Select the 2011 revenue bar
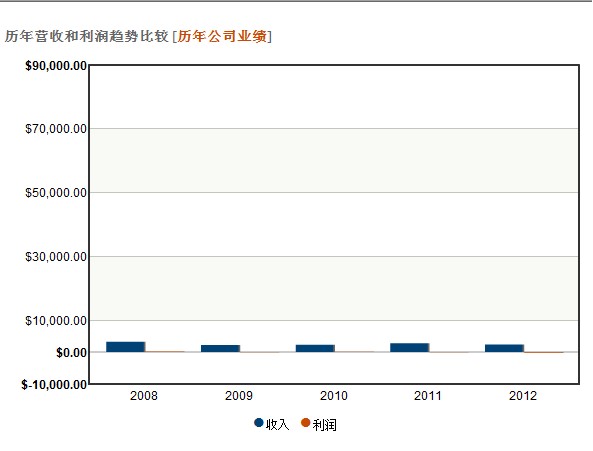The height and width of the screenshot is (451, 593). point(410,347)
